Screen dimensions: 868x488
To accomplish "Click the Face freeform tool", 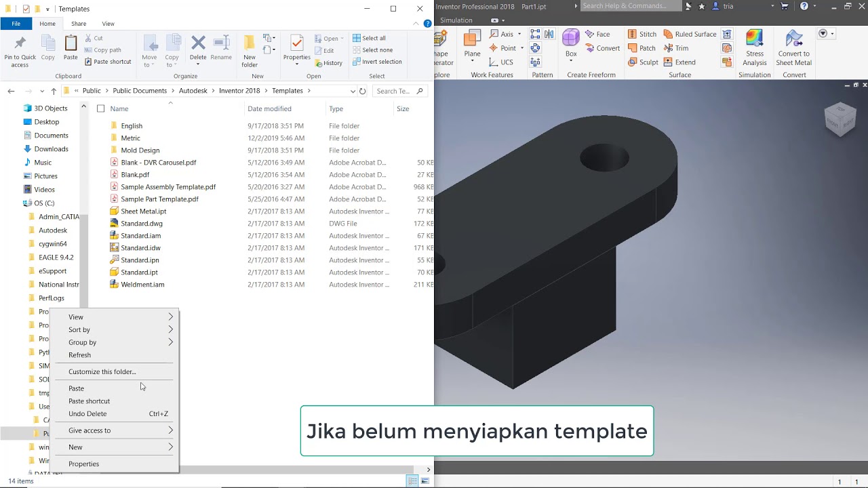I will coord(597,34).
